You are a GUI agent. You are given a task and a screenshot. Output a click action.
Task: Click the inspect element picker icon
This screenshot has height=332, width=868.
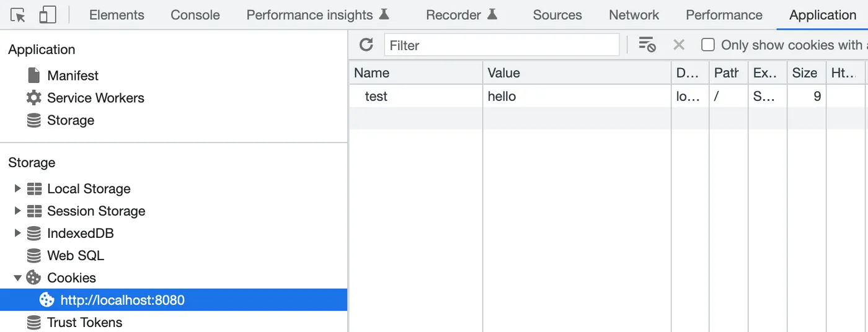coord(19,15)
